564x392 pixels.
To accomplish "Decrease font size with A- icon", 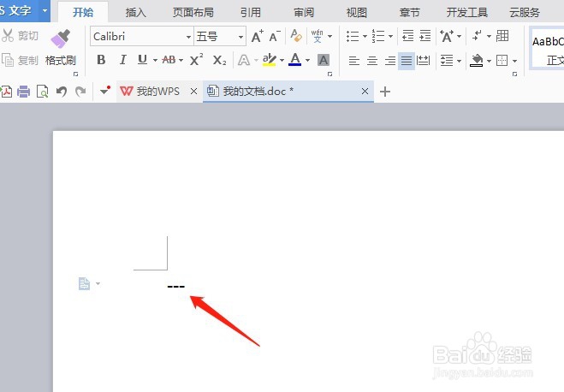I will tap(275, 36).
